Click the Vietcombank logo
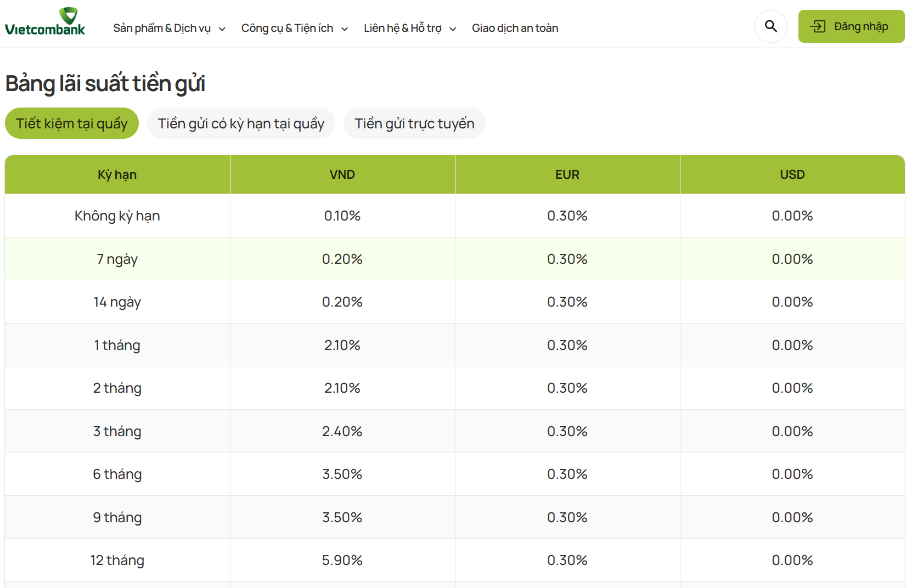The image size is (912, 588). point(45,22)
